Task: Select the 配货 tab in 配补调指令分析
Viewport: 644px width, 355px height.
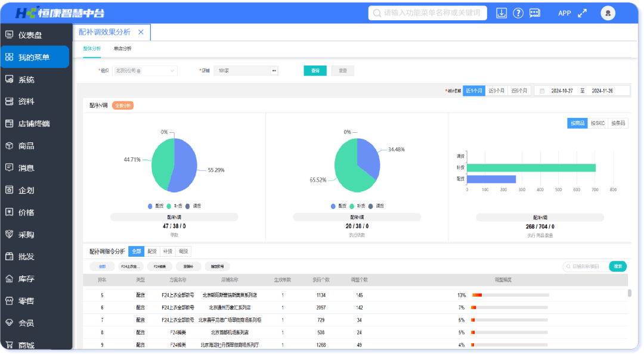Action: pyautogui.click(x=152, y=251)
